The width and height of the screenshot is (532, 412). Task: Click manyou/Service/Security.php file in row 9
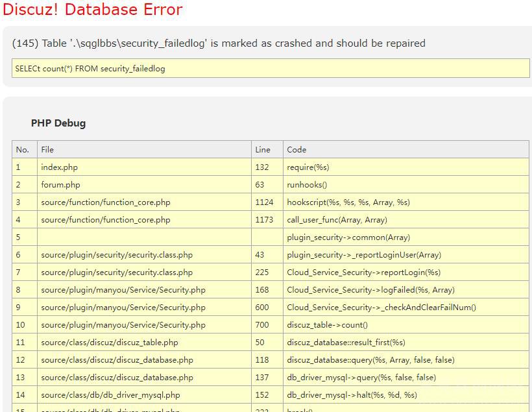pyautogui.click(x=123, y=308)
